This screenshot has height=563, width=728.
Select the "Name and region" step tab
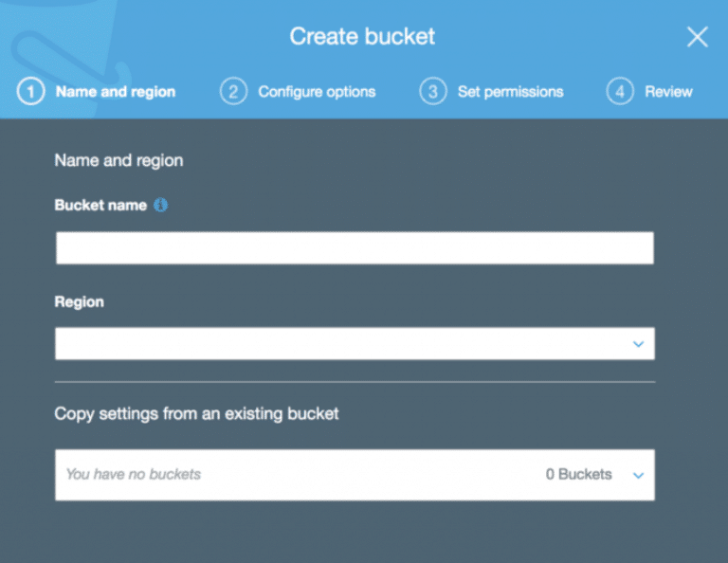[x=115, y=92]
